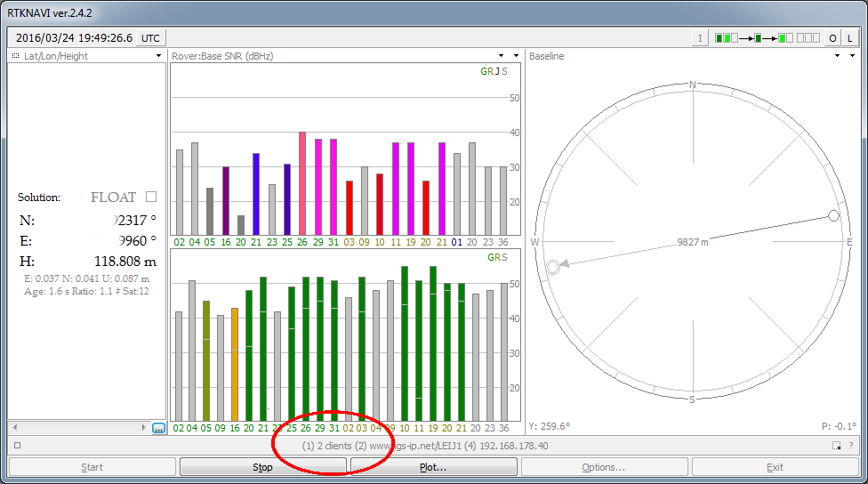868x484 pixels.
Task: Open input streams with the I button
Action: (701, 38)
